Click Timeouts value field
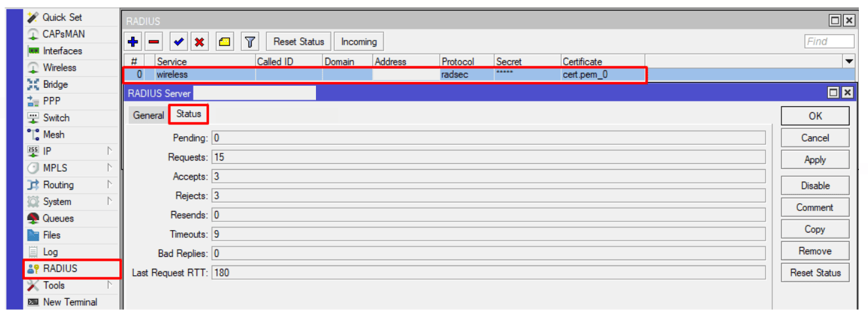 click(x=488, y=234)
